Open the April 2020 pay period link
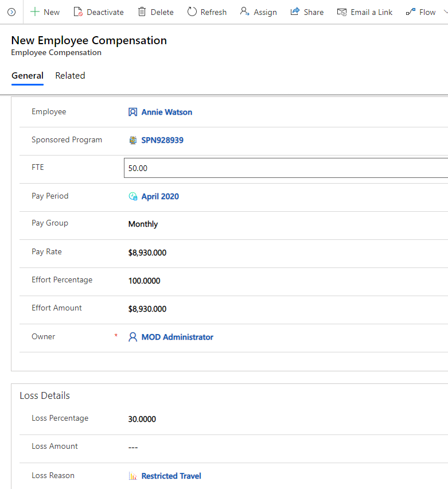 (x=160, y=196)
